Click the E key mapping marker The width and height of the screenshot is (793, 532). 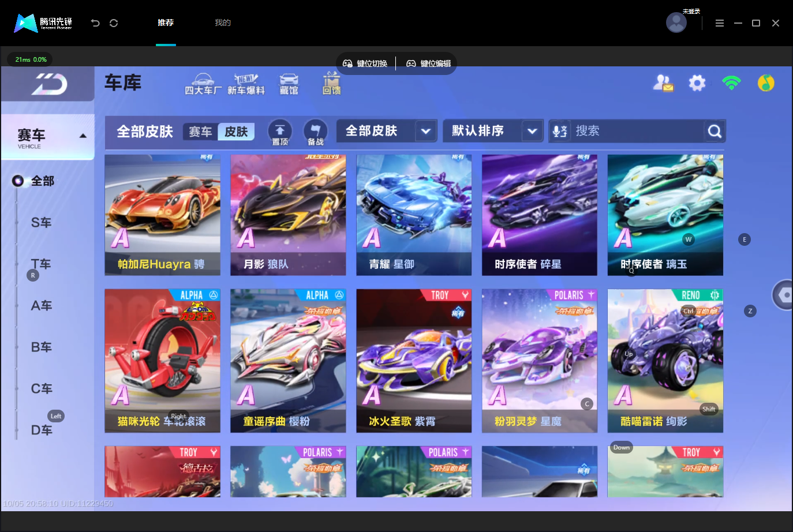click(745, 239)
